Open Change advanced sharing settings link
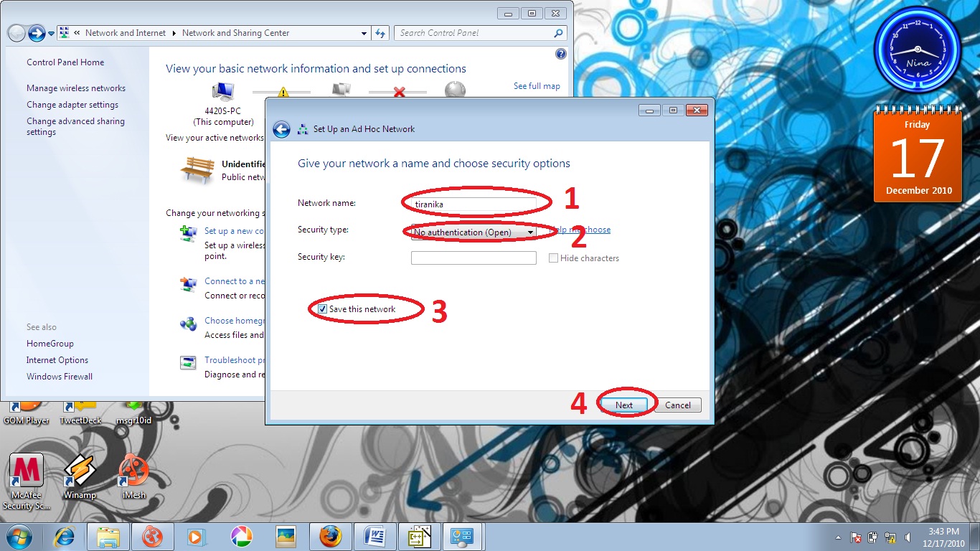This screenshot has height=551, width=980. pyautogui.click(x=75, y=126)
